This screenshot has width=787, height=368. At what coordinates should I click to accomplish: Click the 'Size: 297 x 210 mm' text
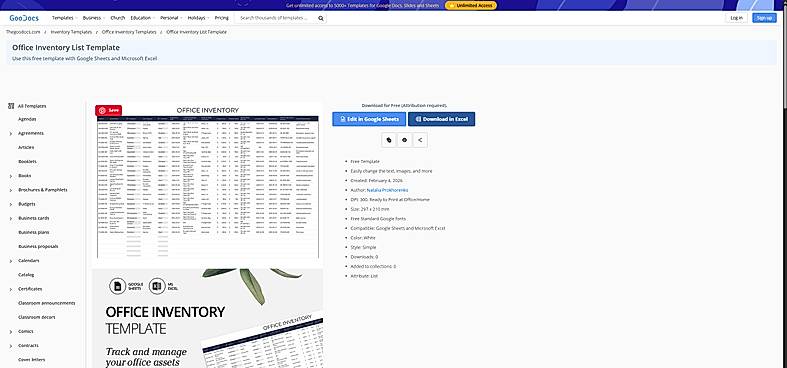coord(370,209)
